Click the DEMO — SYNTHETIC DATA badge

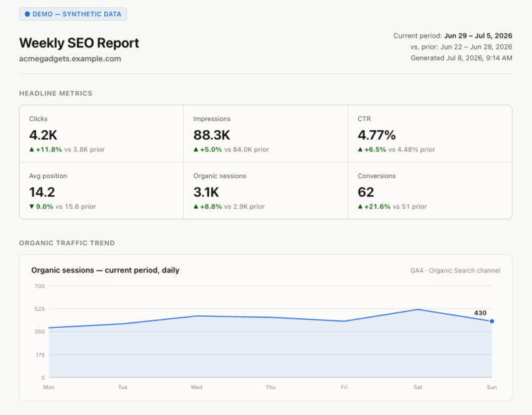click(73, 14)
